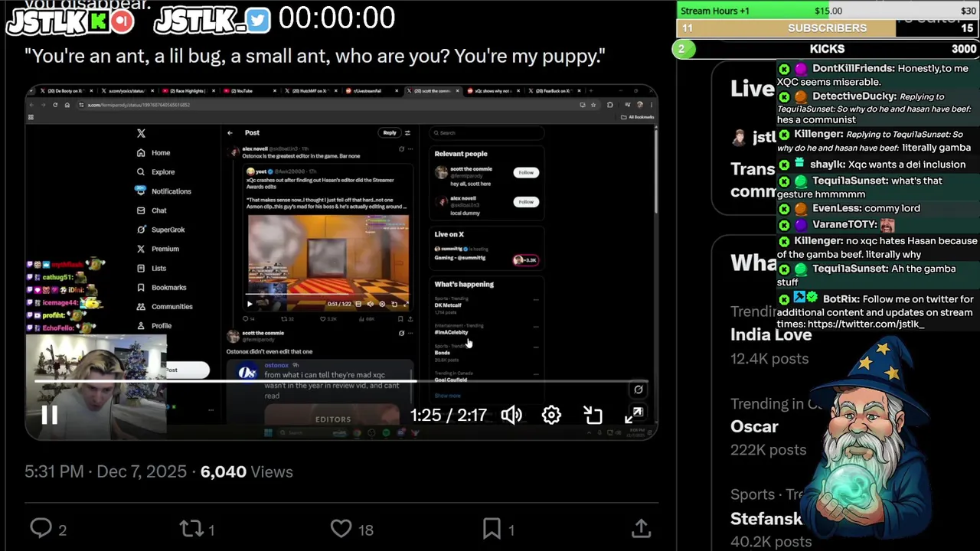Open the Oscar trending topic
The height and width of the screenshot is (551, 980).
click(x=754, y=426)
